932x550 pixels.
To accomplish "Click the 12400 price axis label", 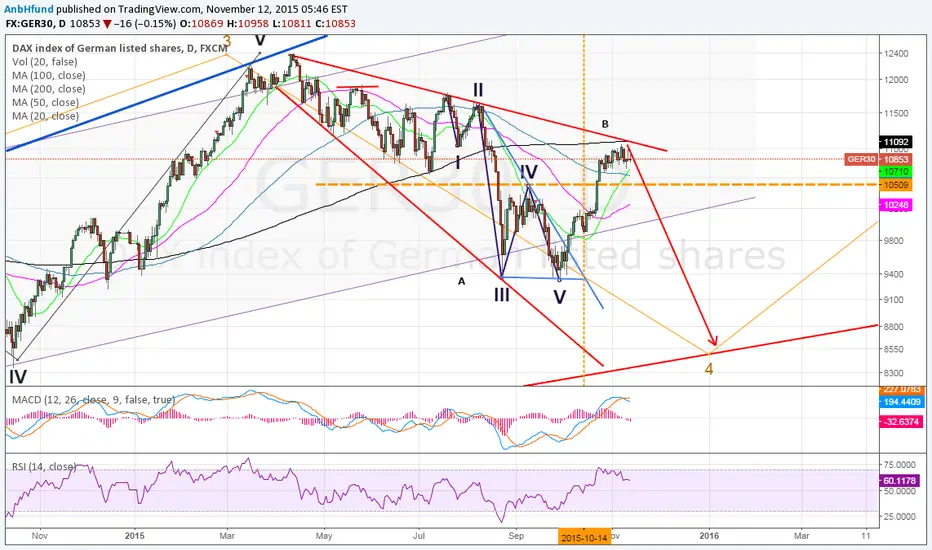I will pos(896,54).
